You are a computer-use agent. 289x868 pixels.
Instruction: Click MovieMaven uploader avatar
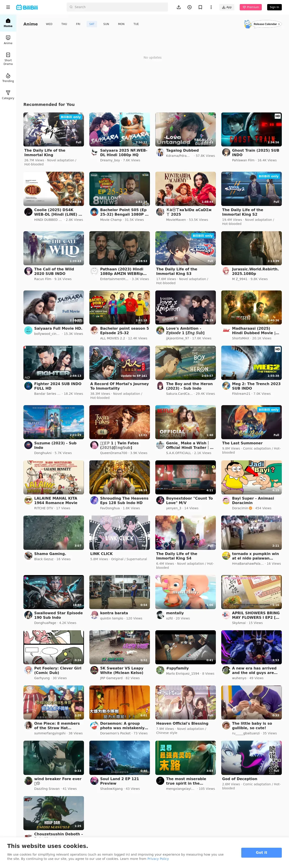(x=160, y=212)
